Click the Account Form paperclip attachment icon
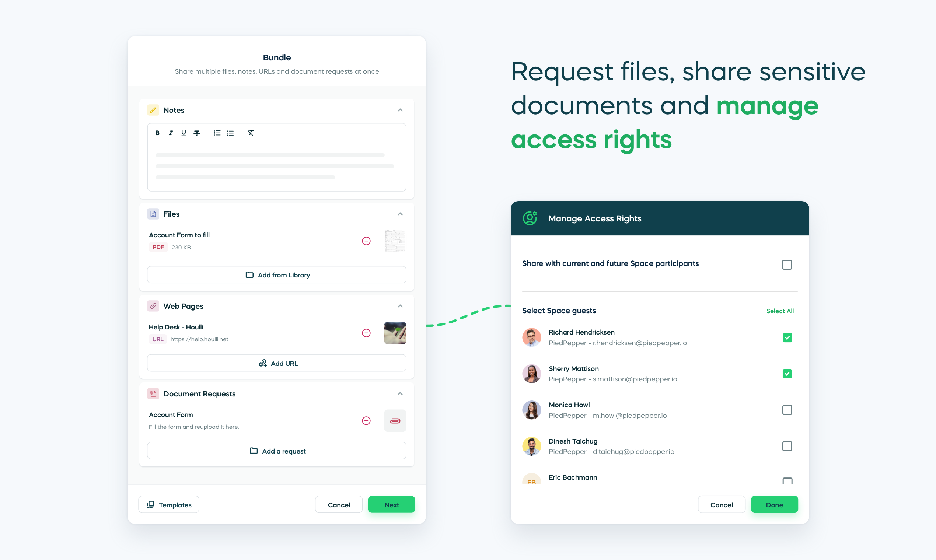Image resolution: width=936 pixels, height=560 pixels. (x=395, y=420)
